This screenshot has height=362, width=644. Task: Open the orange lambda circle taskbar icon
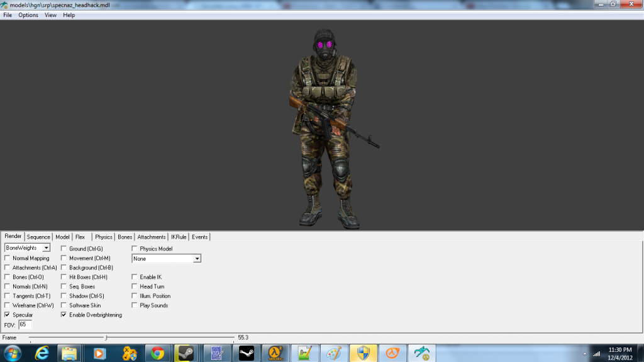[x=392, y=353]
